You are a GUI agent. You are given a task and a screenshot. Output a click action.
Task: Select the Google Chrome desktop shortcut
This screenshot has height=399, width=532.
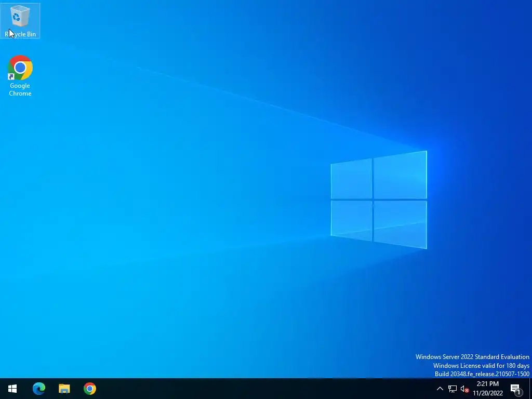click(x=20, y=76)
